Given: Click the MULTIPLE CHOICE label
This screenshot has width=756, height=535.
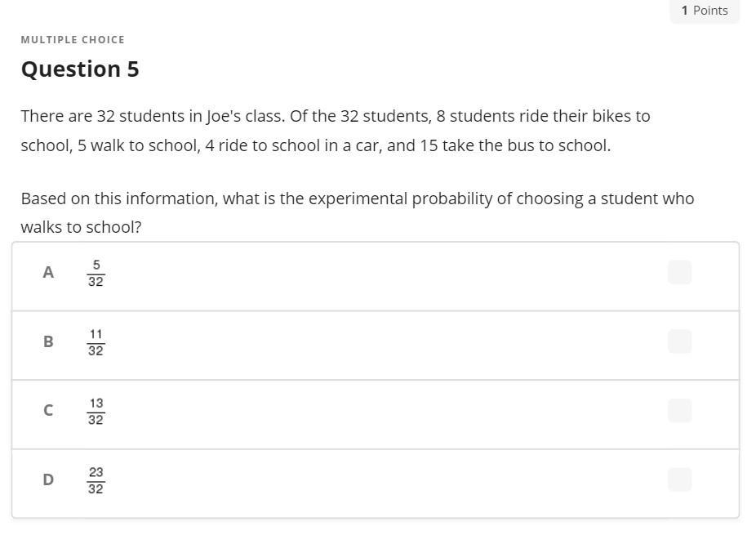Looking at the screenshot, I should (x=73, y=39).
